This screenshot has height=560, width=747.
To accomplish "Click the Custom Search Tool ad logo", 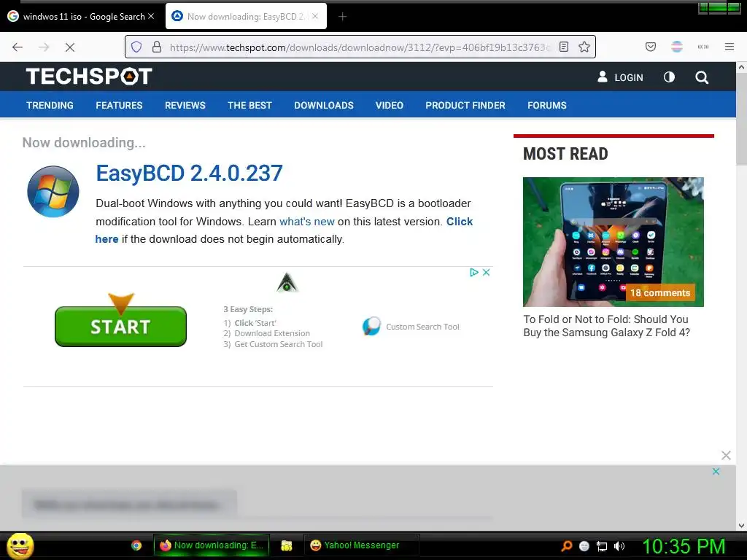I will pyautogui.click(x=371, y=326).
